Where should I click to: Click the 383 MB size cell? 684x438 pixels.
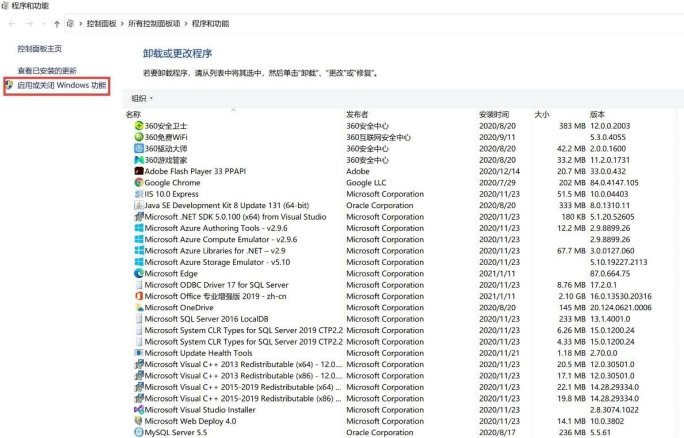click(x=572, y=126)
